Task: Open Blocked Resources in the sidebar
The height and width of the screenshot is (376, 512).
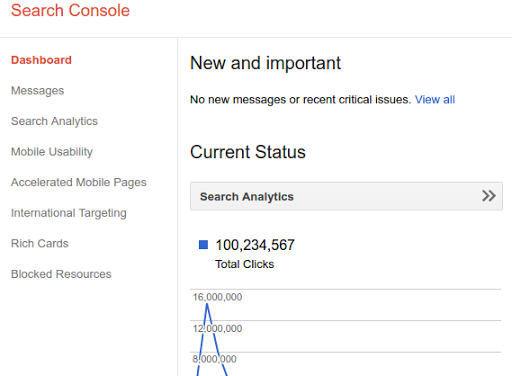Action: click(x=61, y=274)
